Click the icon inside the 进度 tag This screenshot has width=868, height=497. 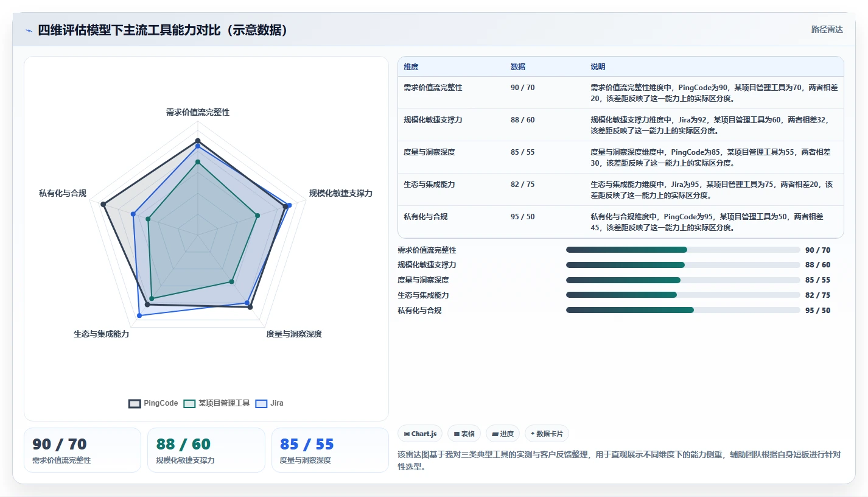495,434
